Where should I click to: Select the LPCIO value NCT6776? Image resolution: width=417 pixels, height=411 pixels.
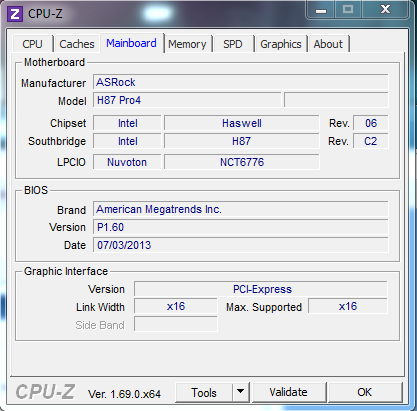coord(242,162)
